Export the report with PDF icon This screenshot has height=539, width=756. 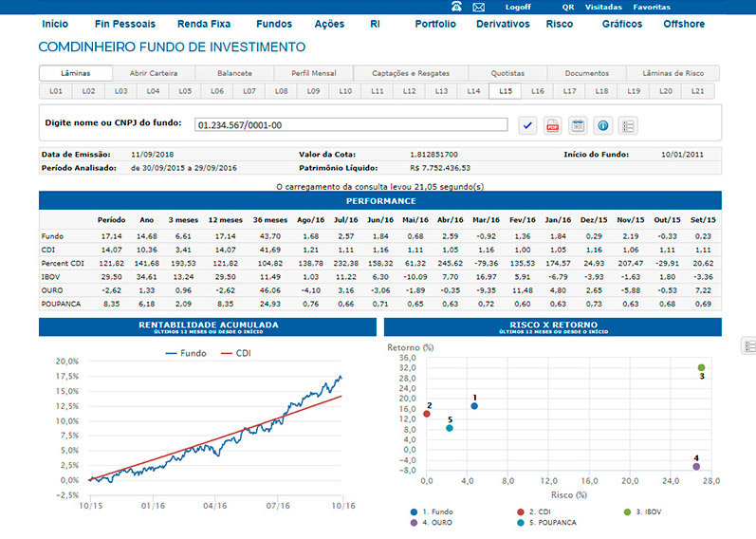pyautogui.click(x=553, y=126)
